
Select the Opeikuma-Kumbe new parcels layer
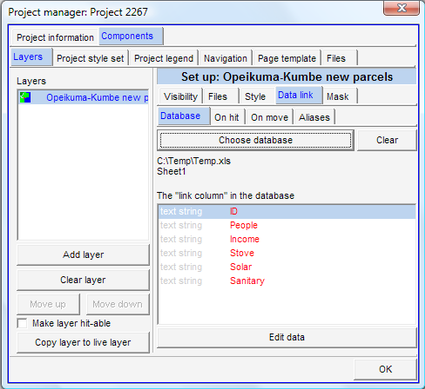pyautogui.click(x=83, y=97)
